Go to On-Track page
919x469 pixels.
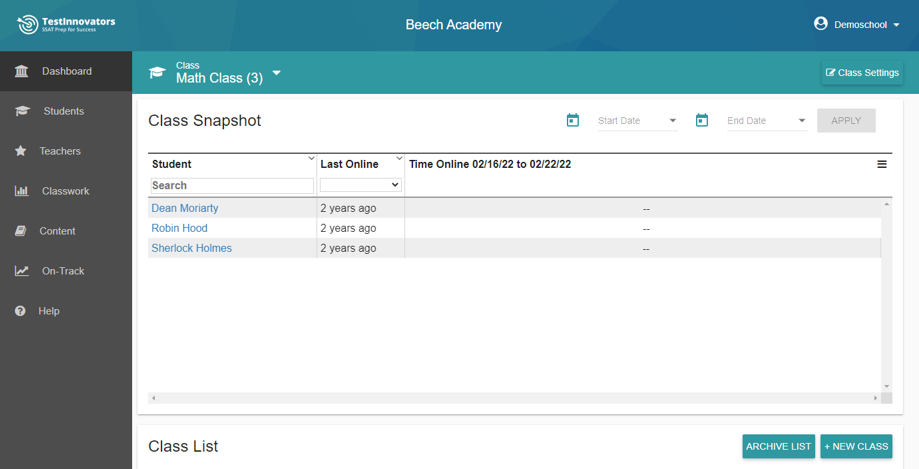pyautogui.click(x=66, y=271)
